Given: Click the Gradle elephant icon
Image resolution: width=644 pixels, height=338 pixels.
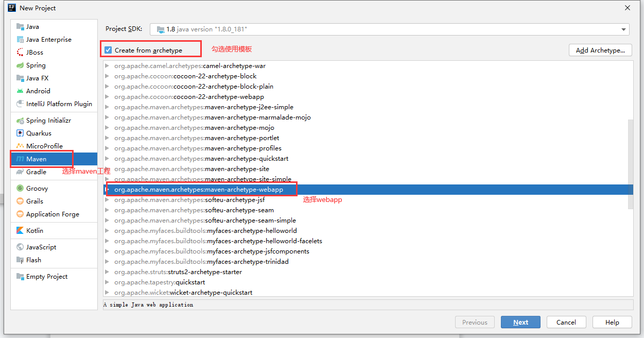Looking at the screenshot, I should (20, 172).
